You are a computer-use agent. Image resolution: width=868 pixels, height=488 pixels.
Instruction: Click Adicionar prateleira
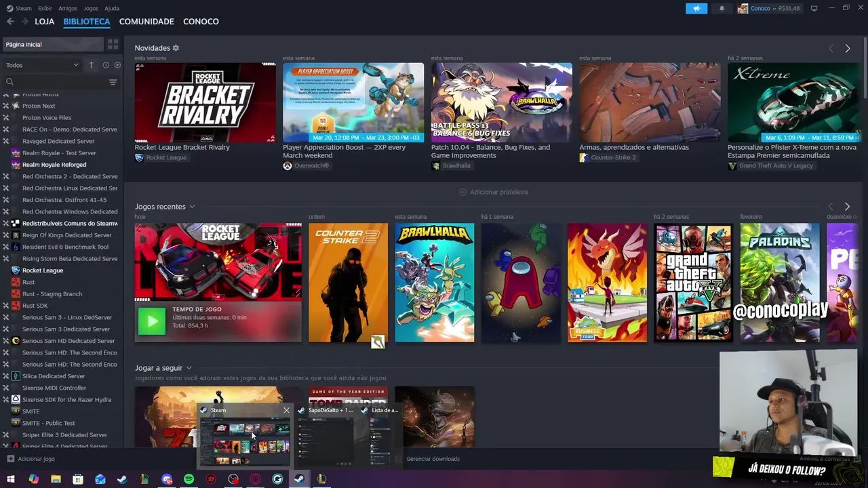click(493, 192)
